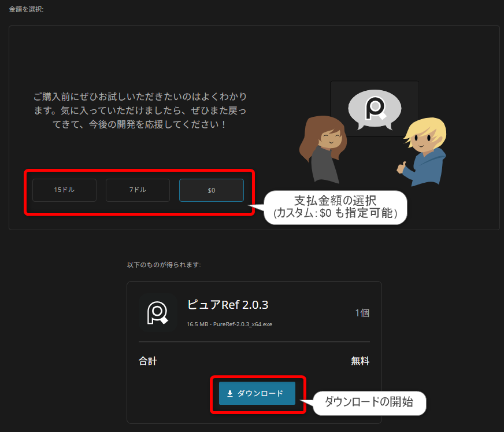Click the 金額を選択 heading
504x432 pixels.
tap(27, 9)
